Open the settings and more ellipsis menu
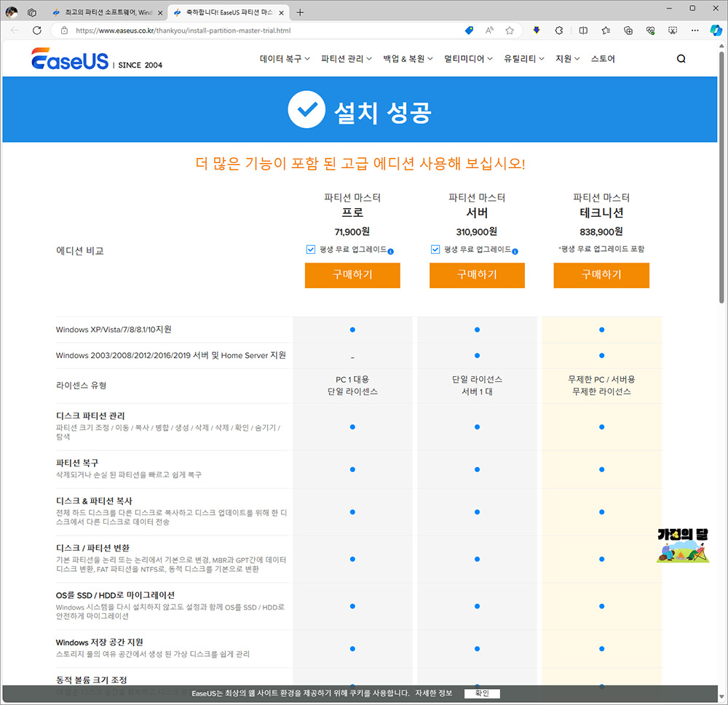Image resolution: width=728 pixels, height=705 pixels. [695, 30]
